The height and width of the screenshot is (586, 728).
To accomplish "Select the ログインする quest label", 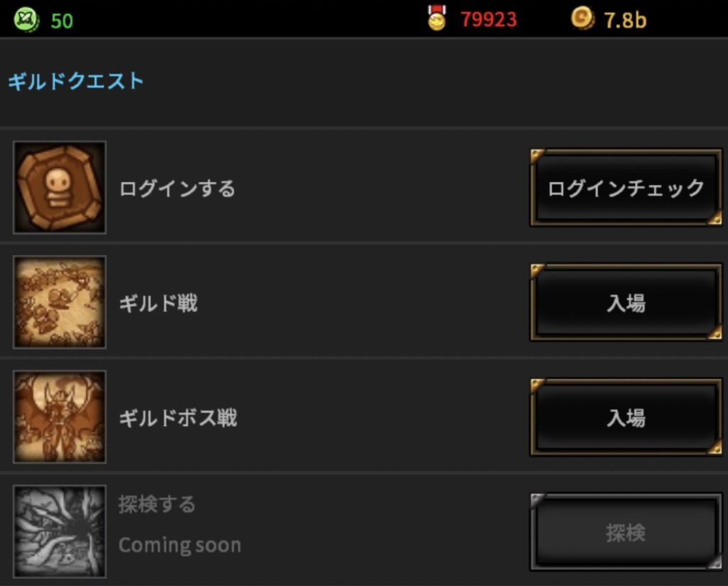I will [177, 188].
